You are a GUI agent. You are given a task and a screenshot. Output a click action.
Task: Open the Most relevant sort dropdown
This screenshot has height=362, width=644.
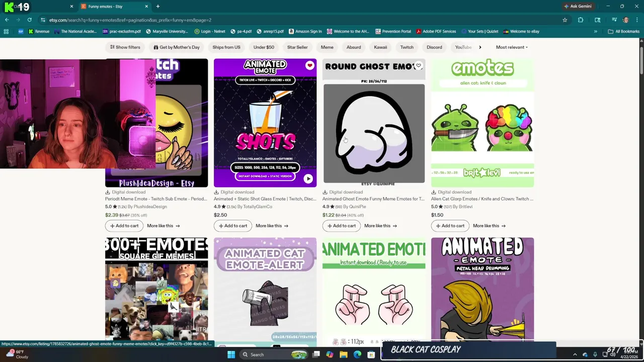click(x=512, y=47)
